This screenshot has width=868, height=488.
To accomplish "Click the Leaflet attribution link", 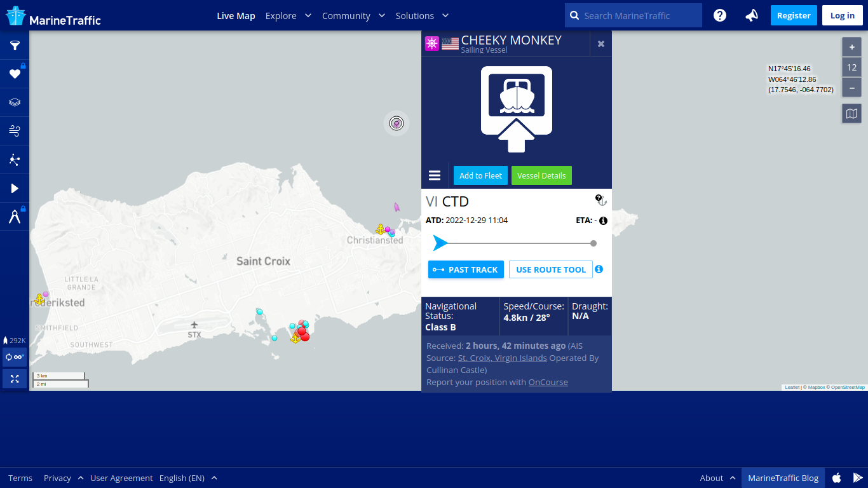I will [x=792, y=387].
